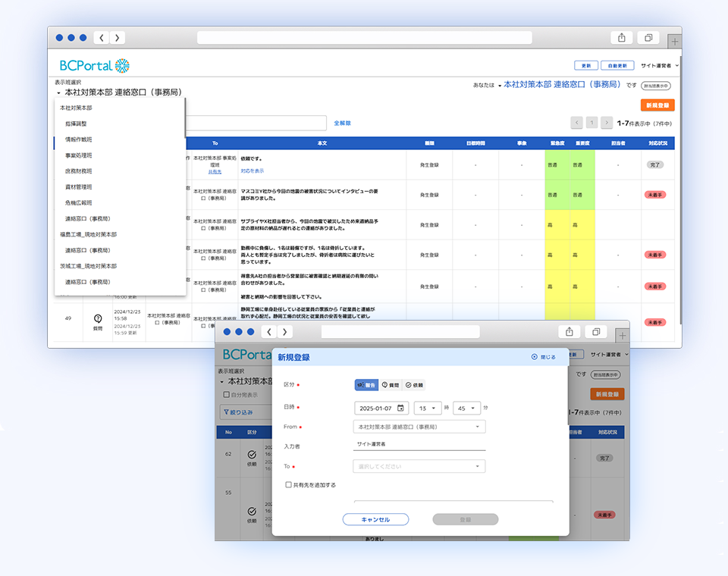Click the megaphone icon in the selected 報告 segment
728x576 pixels.
click(x=359, y=385)
